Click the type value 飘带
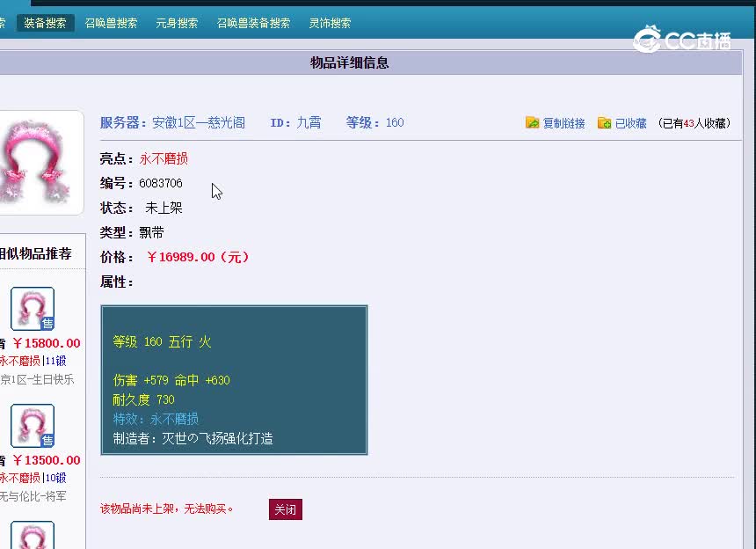756x549 pixels. [x=151, y=232]
